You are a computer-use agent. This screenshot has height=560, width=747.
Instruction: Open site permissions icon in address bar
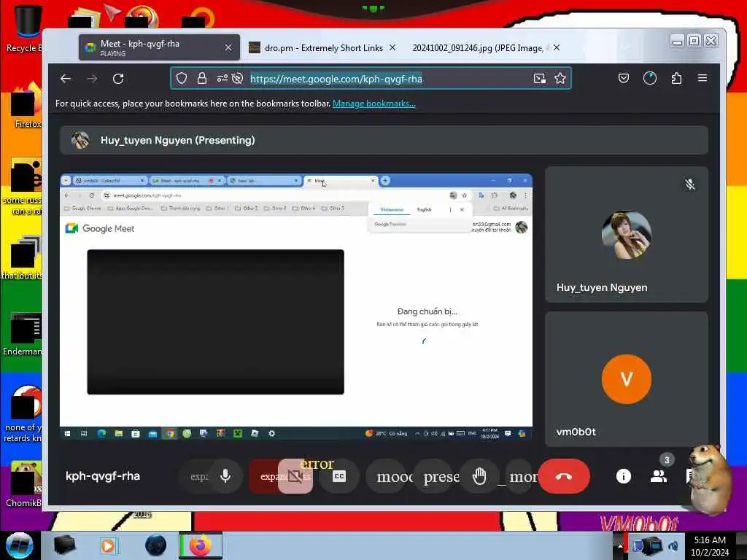(x=222, y=79)
